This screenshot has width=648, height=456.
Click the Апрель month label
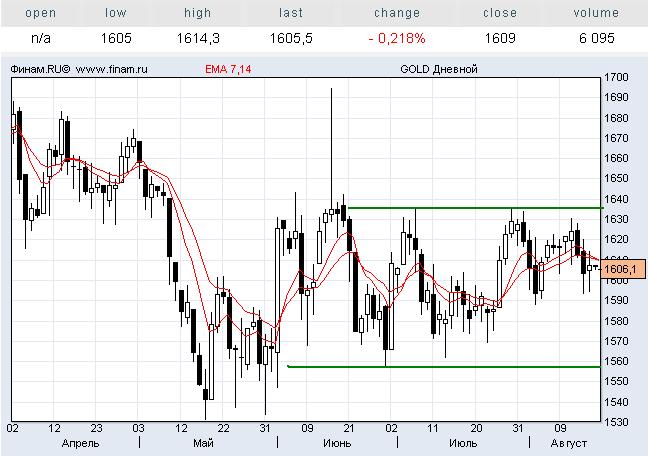pos(80,444)
